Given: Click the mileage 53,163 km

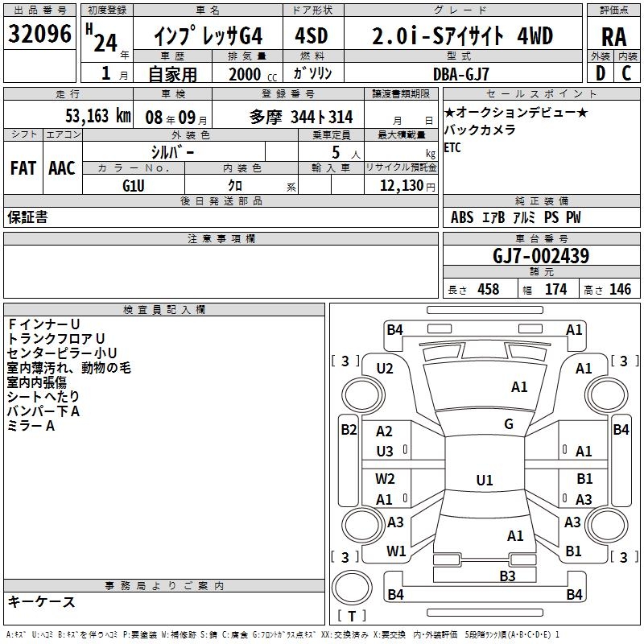Looking at the screenshot, I should click(98, 115).
